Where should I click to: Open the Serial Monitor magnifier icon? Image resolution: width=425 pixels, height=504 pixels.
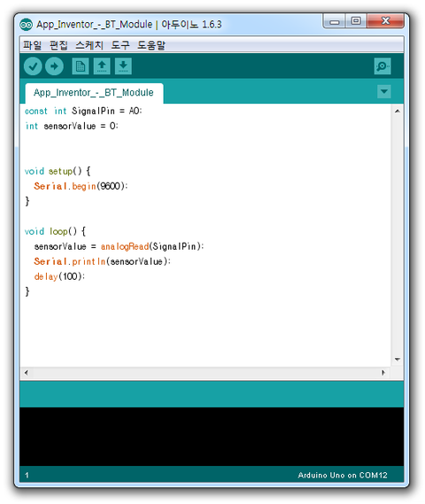[x=382, y=66]
